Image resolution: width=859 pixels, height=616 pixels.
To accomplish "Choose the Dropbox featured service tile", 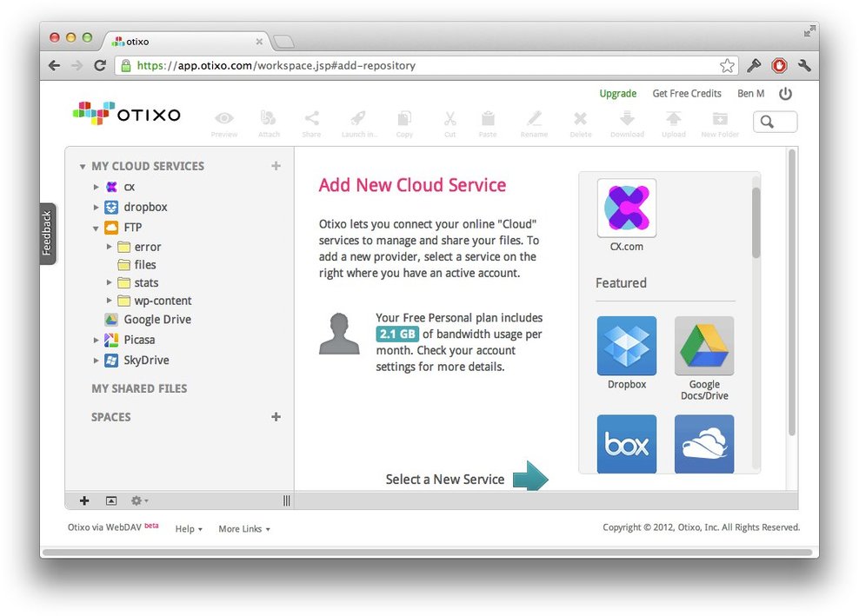I will coord(627,346).
